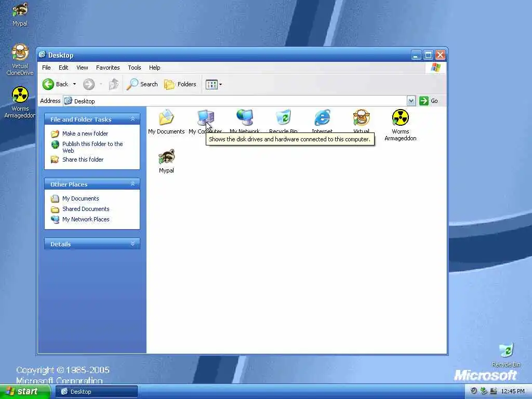Select Worms Armageddon icon in file pane
Screen dimensions: 532x399
401,118
